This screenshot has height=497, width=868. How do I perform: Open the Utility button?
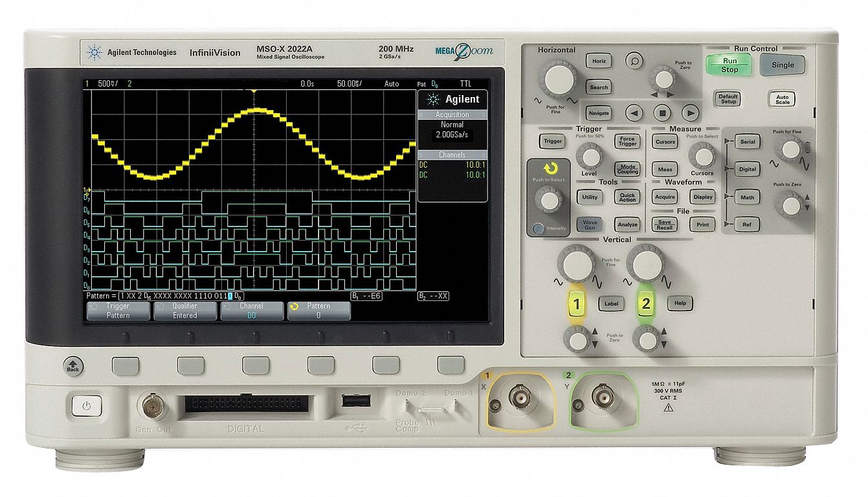pyautogui.click(x=590, y=197)
